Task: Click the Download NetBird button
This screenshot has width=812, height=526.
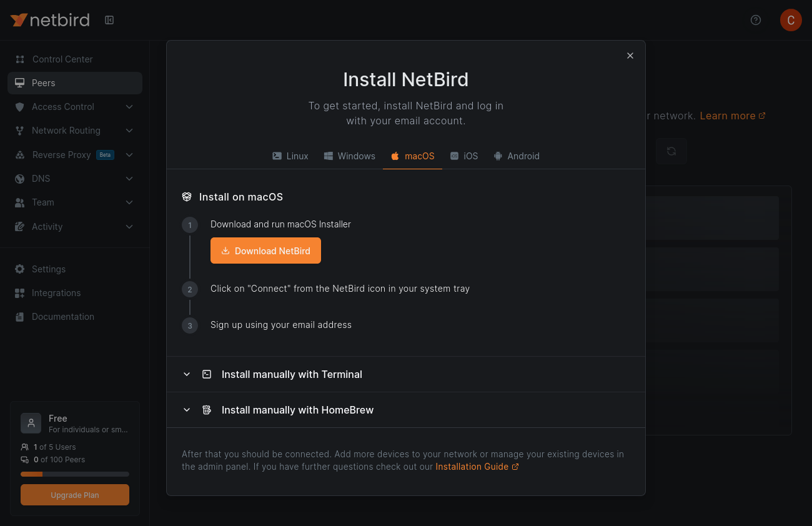Action: [265, 251]
